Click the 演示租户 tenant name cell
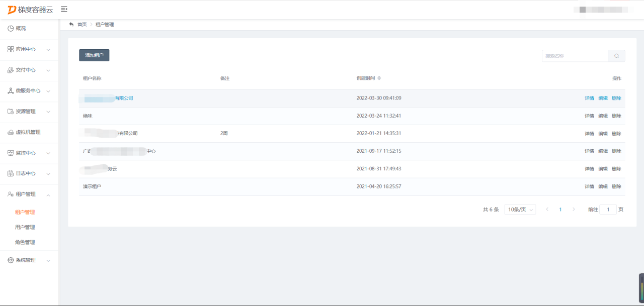Screen dimensions: 644x306 point(92,186)
